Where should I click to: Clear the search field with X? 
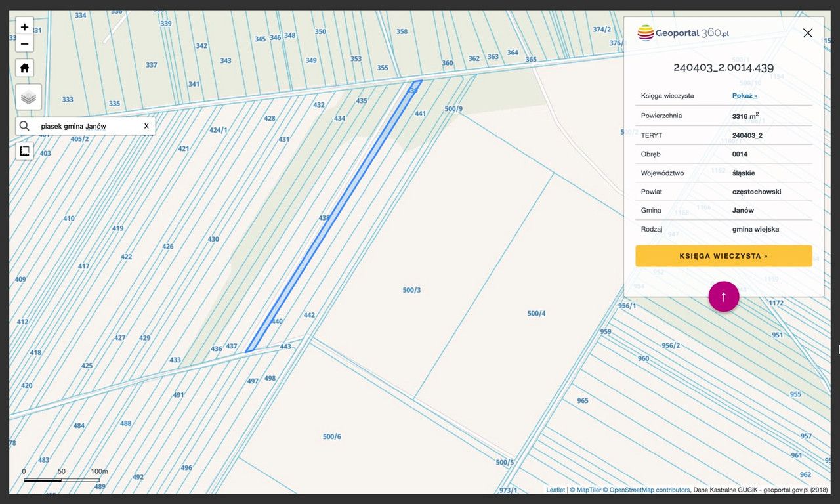[146, 126]
